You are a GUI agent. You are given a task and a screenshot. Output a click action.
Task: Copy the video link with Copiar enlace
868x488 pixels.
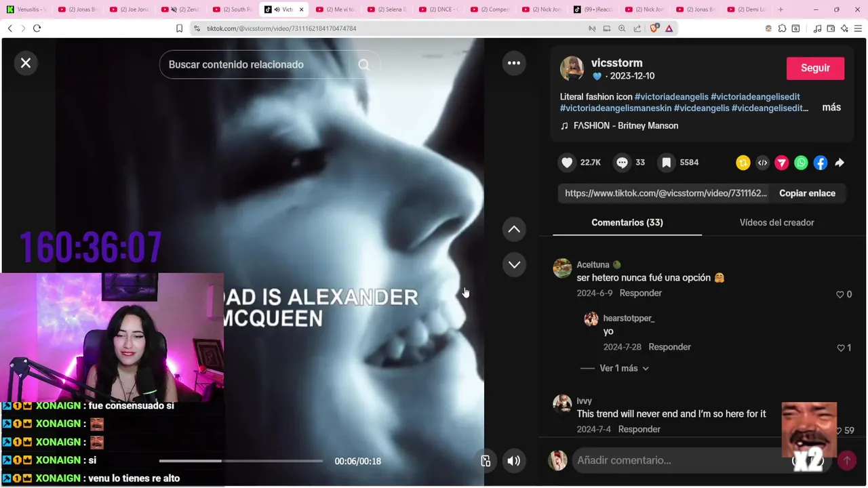[x=807, y=193]
